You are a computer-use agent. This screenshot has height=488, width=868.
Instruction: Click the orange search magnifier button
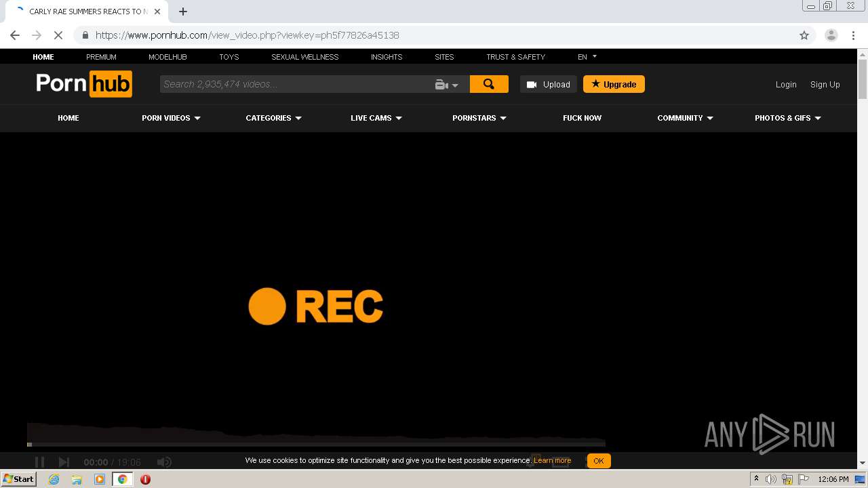coord(489,84)
